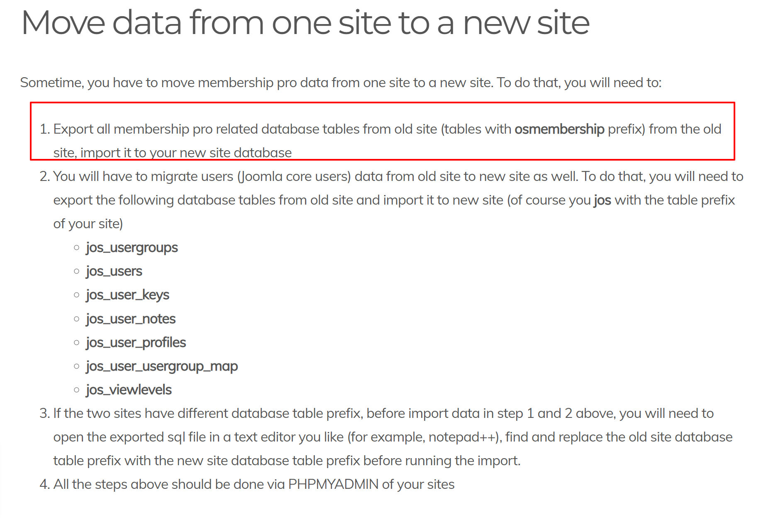
Task: Click the bold word 'osmembership' in step 1
Action: click(559, 129)
